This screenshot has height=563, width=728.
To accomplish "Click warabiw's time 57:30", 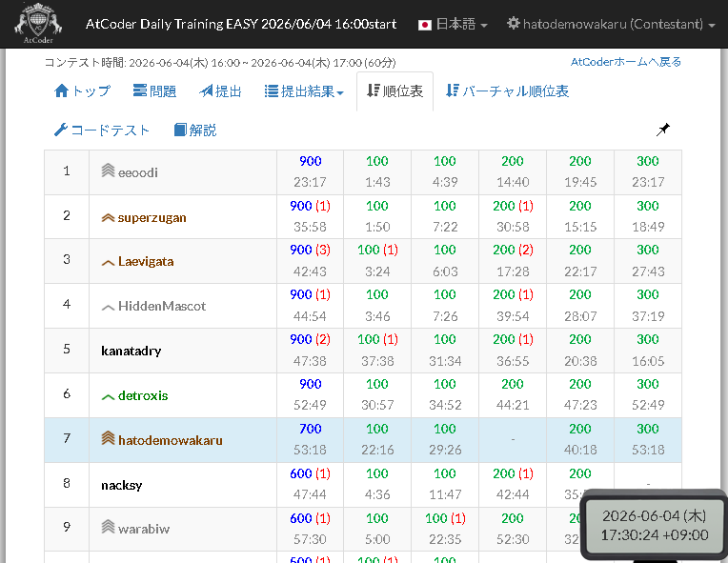I will [x=310, y=539].
